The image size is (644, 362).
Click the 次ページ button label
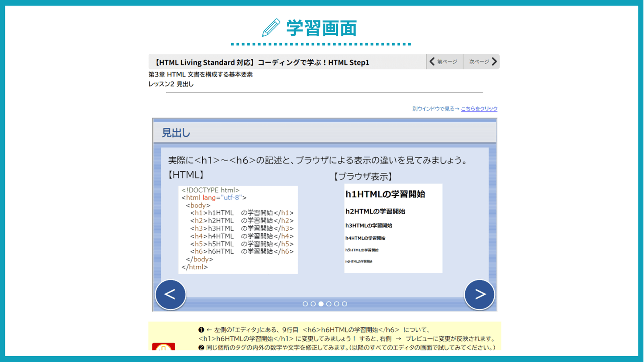pos(479,62)
